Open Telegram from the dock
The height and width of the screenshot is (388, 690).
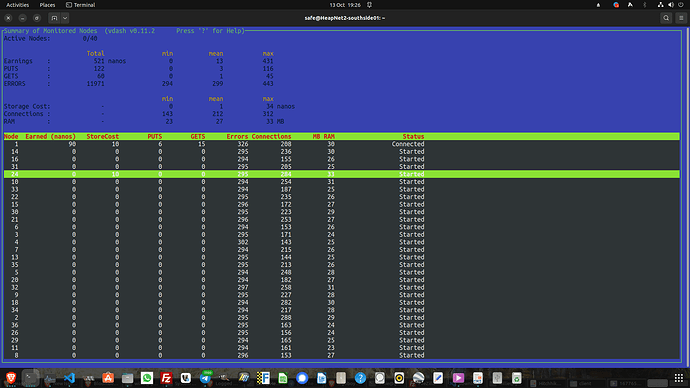(206, 378)
